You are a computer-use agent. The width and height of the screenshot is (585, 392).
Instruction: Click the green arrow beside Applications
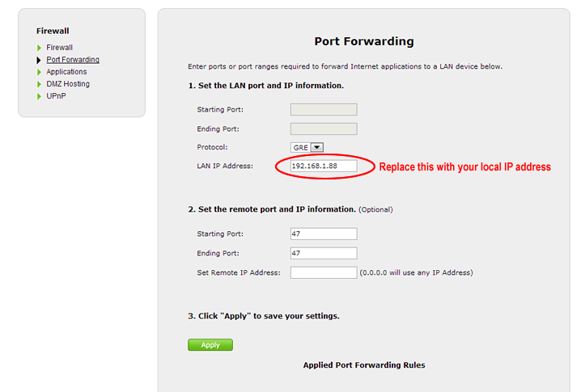coord(39,72)
